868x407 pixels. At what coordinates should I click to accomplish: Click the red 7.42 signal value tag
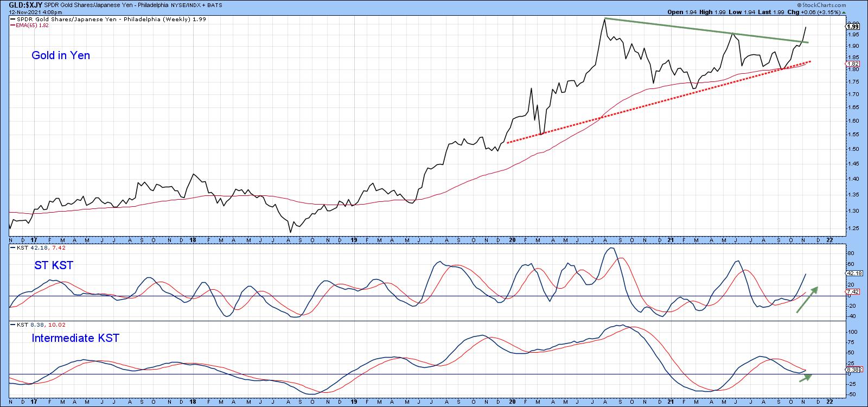pos(853,292)
